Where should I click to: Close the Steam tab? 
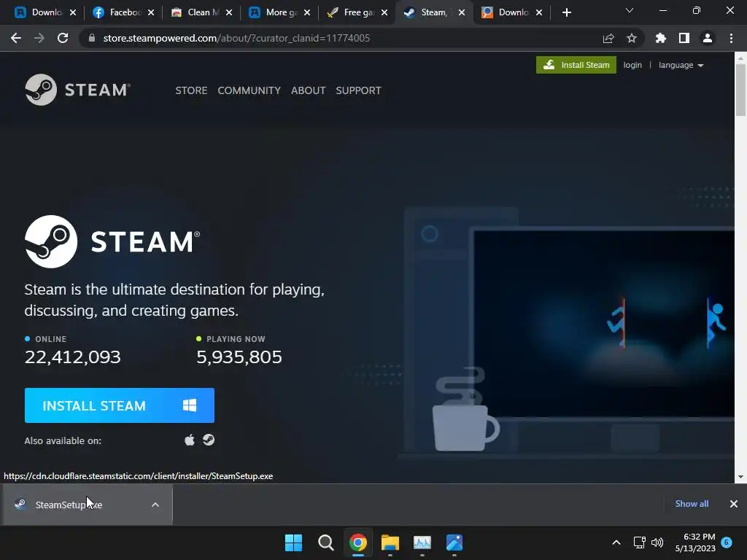click(x=462, y=12)
